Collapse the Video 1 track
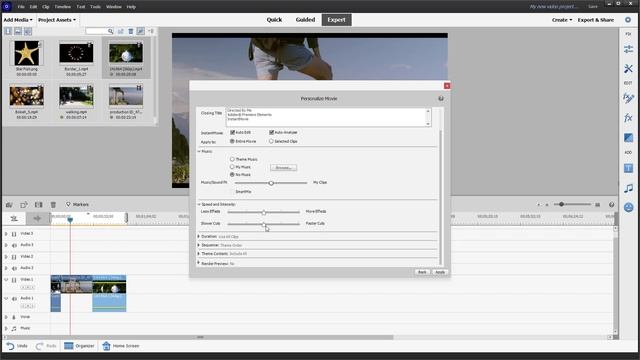640x360 pixels. pos(6,280)
